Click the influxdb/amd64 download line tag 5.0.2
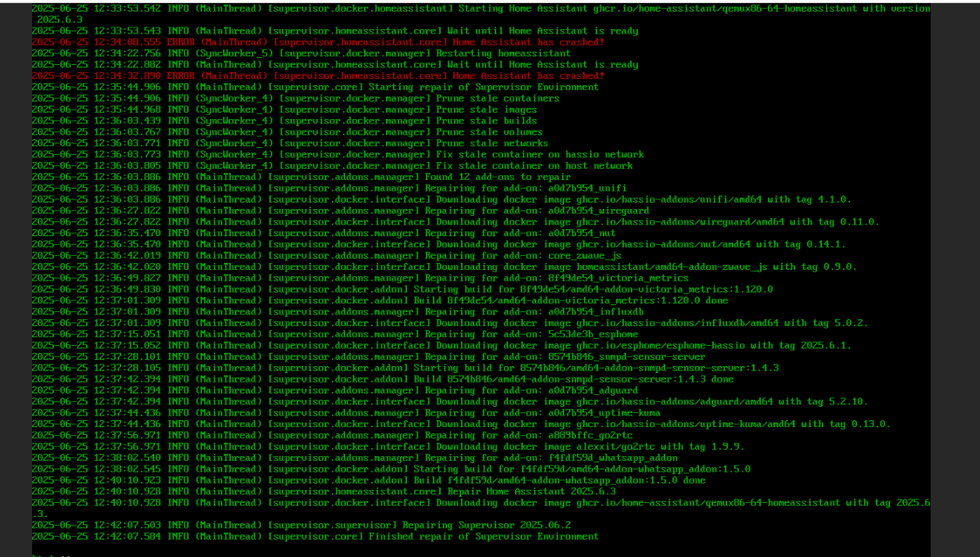The width and height of the screenshot is (980, 557). point(450,323)
